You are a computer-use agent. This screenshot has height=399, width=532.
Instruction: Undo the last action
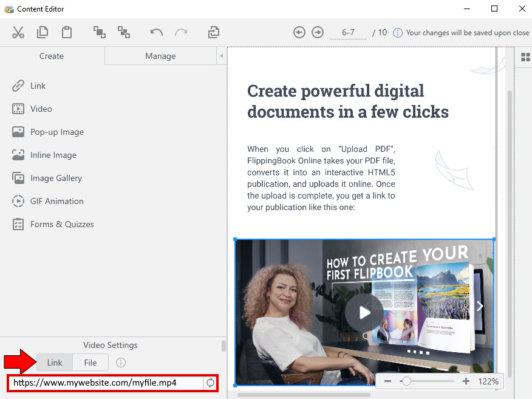coord(157,32)
